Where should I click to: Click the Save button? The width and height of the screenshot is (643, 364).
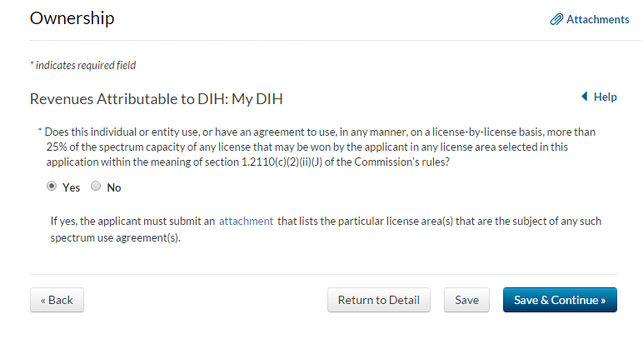[466, 300]
